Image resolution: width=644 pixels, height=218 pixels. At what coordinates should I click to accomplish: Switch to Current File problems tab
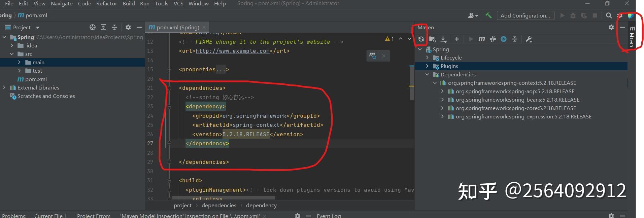coord(50,216)
